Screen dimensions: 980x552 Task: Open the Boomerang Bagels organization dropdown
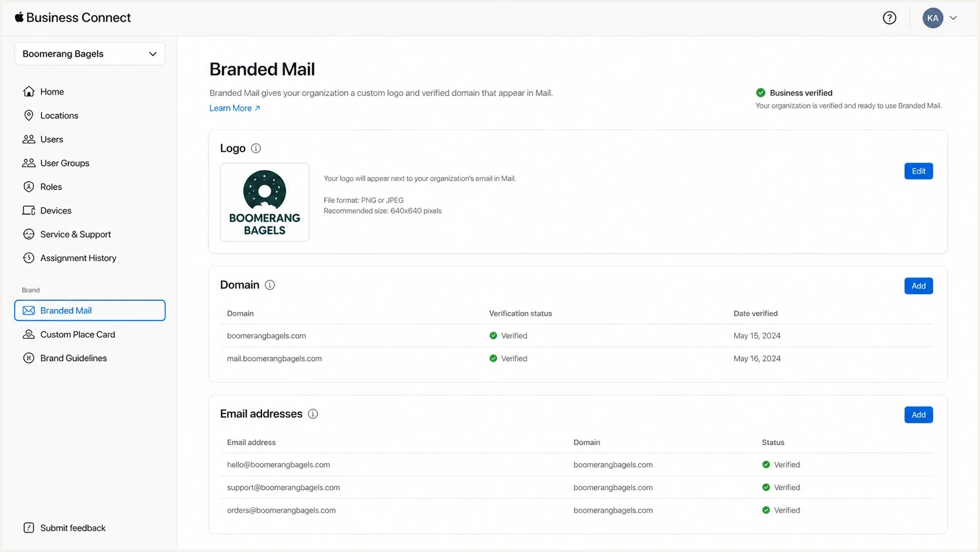[90, 54]
